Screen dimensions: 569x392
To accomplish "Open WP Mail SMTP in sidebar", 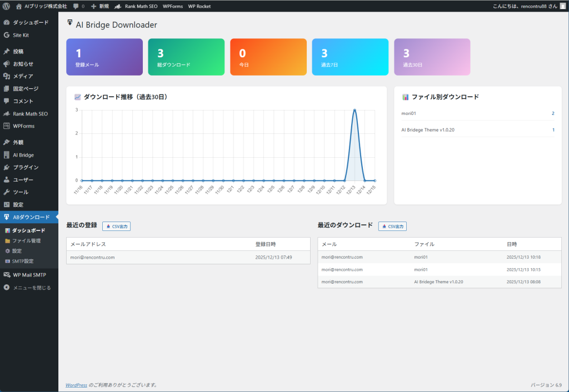I will tap(29, 275).
